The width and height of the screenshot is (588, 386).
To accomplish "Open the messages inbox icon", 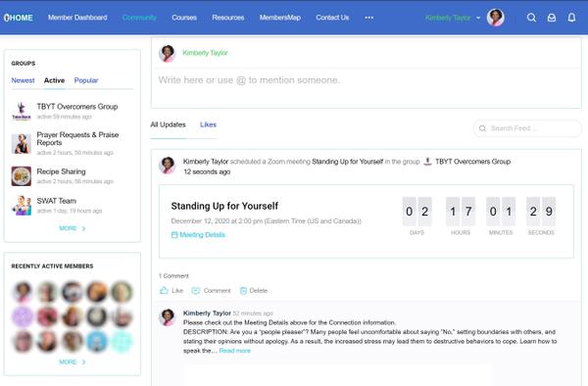I will [x=551, y=18].
